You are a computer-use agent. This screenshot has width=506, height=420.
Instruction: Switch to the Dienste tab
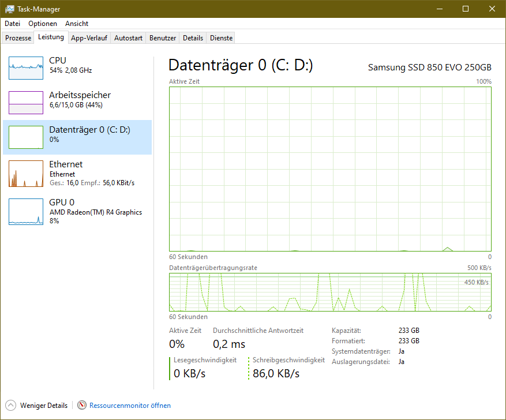tap(221, 37)
